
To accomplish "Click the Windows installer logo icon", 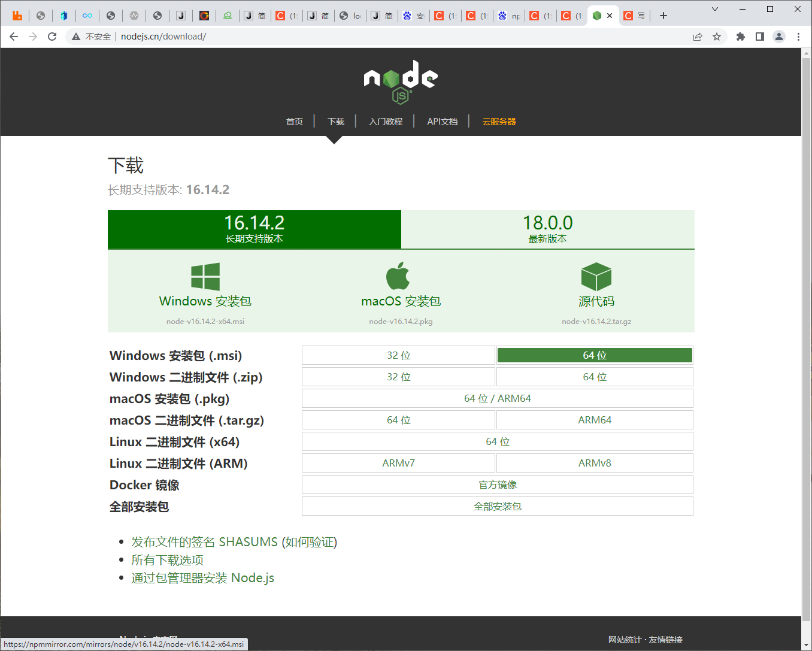I will coord(205,277).
